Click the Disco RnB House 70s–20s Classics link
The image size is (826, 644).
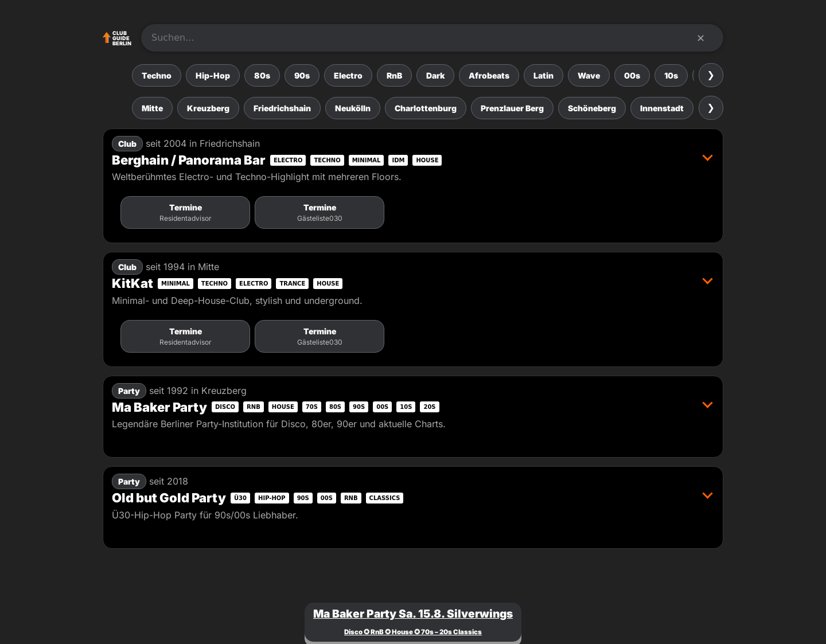tap(413, 632)
